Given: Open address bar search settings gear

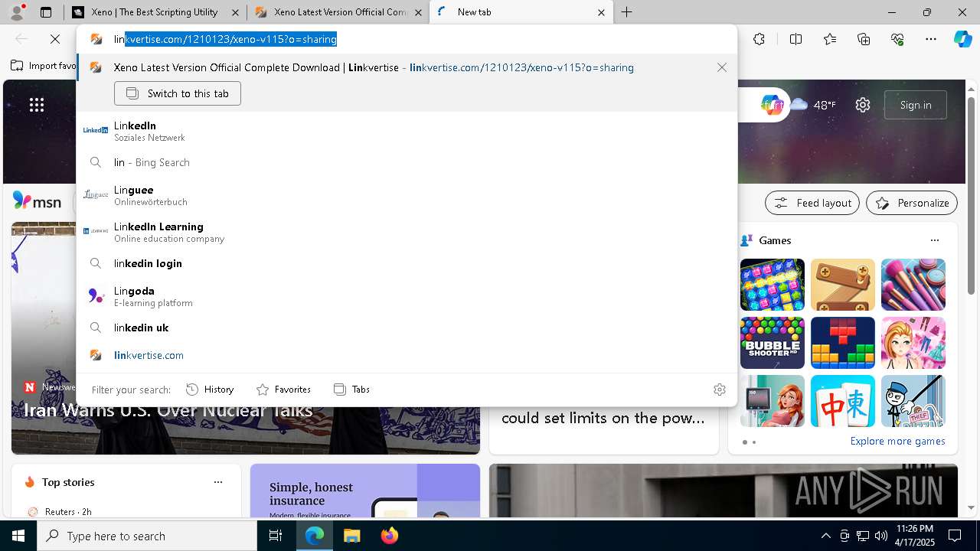Looking at the screenshot, I should (720, 390).
